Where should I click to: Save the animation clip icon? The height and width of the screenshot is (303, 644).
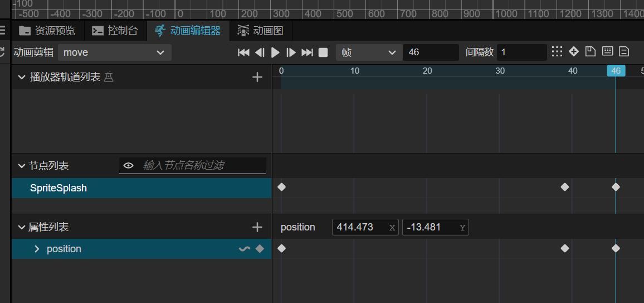(590, 51)
